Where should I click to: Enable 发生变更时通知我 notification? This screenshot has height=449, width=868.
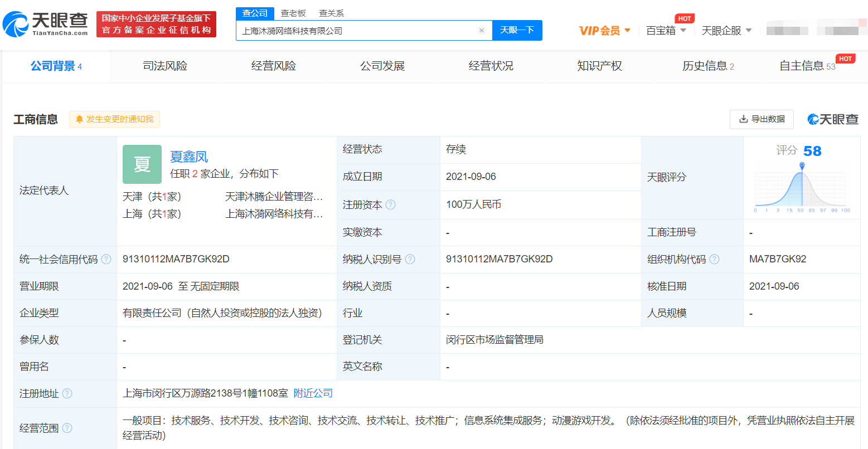point(114,119)
